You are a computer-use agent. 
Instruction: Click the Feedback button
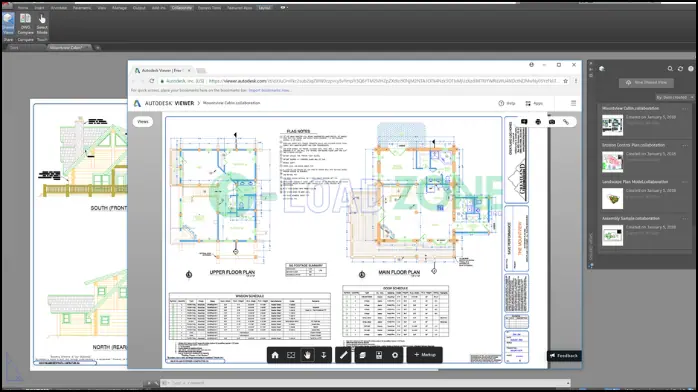(x=564, y=356)
